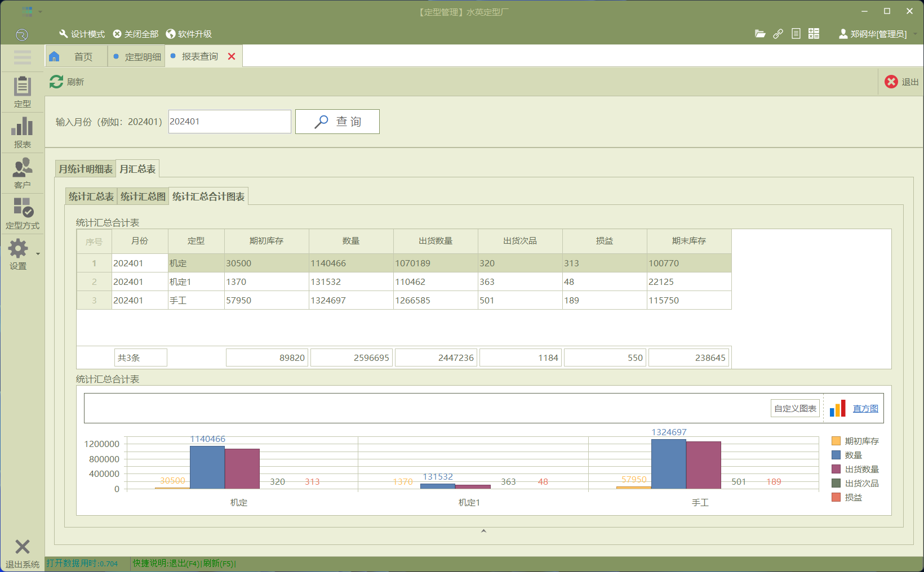Expand arrow next to user name
Image resolution: width=924 pixels, height=572 pixels.
point(915,34)
